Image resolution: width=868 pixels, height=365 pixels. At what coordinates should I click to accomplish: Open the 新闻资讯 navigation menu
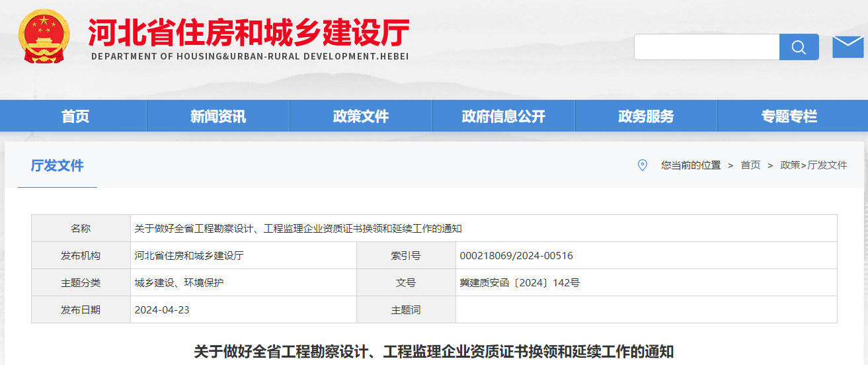pyautogui.click(x=218, y=116)
